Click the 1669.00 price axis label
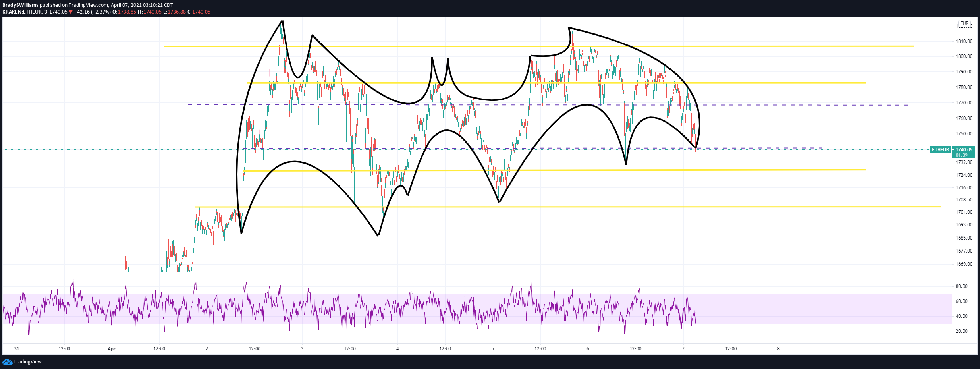The width and height of the screenshot is (980, 369). (x=964, y=264)
